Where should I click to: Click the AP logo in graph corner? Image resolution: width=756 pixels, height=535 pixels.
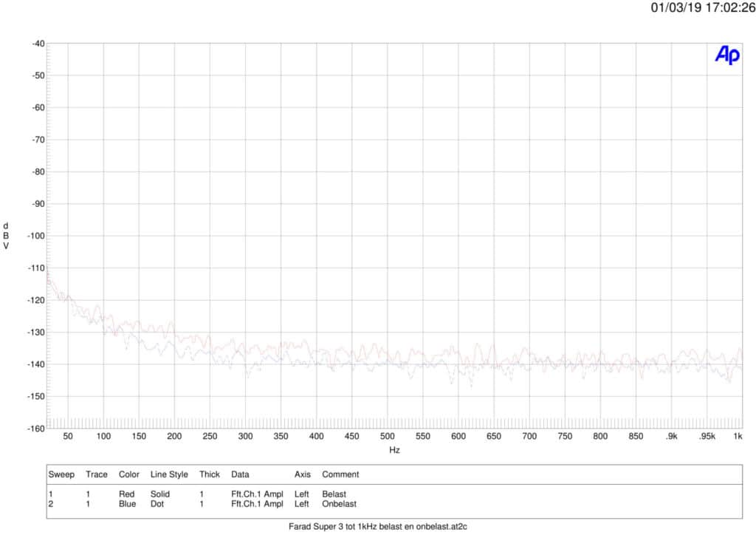coord(727,55)
